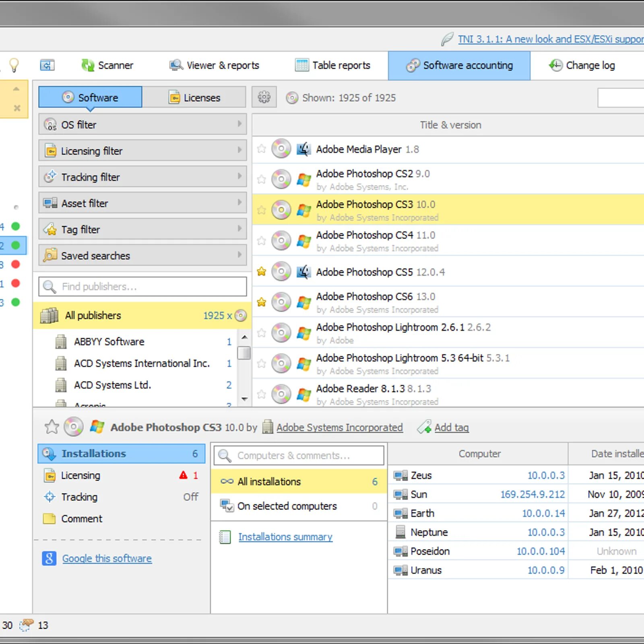Click the Neptune server icon
This screenshot has height=644, width=644.
point(400,532)
